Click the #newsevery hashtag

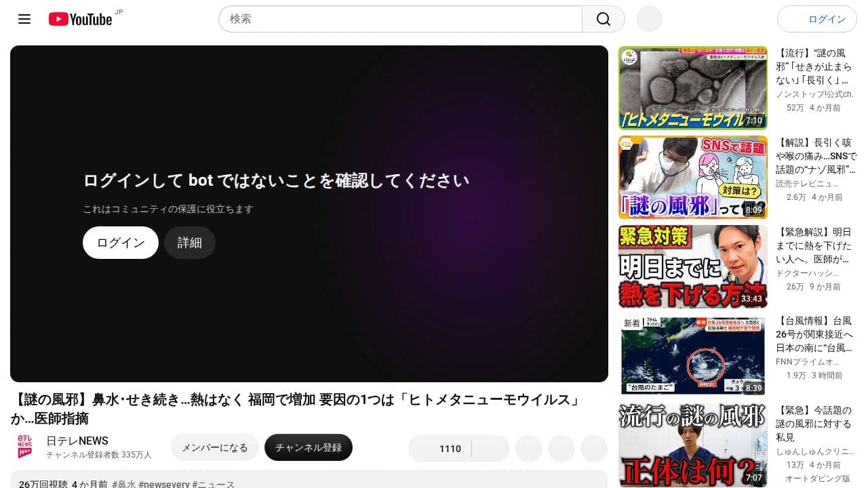click(x=163, y=485)
